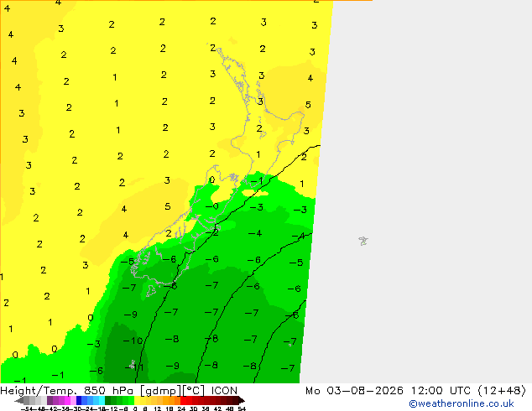
Task: Click the 'Height/Temp. 850 hPa' map title
Action: pos(68,391)
